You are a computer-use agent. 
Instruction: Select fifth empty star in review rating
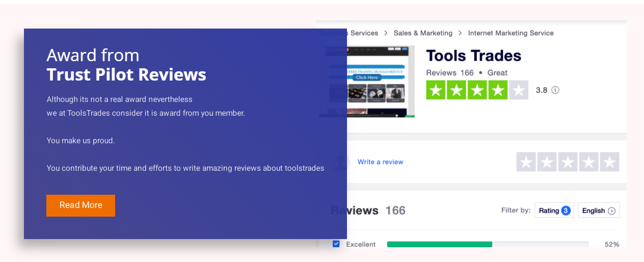[609, 162]
